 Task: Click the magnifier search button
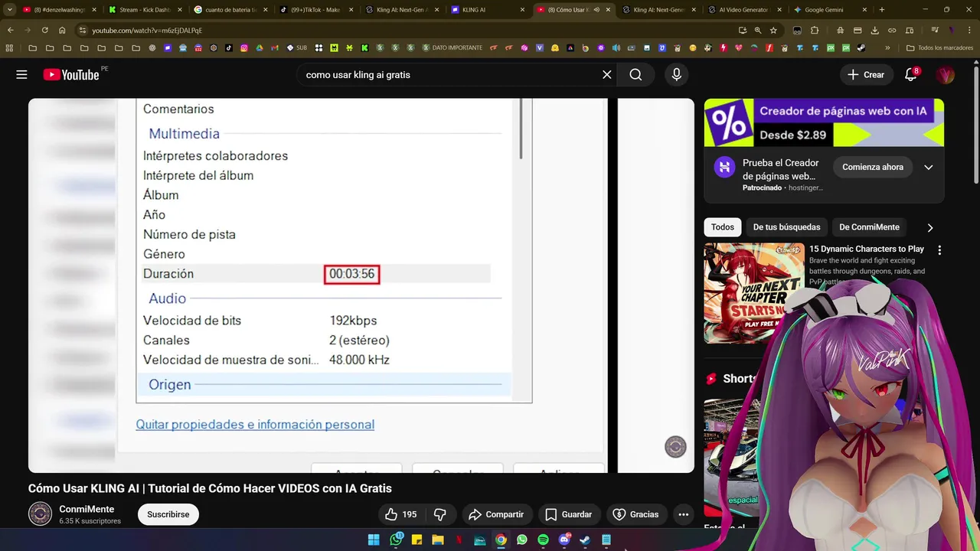coord(635,74)
